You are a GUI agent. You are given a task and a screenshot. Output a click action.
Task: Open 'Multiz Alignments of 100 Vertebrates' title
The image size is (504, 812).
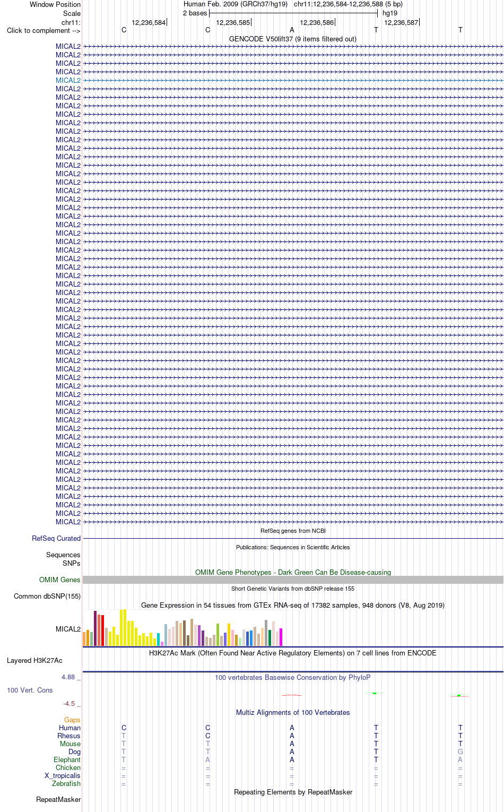(x=293, y=712)
